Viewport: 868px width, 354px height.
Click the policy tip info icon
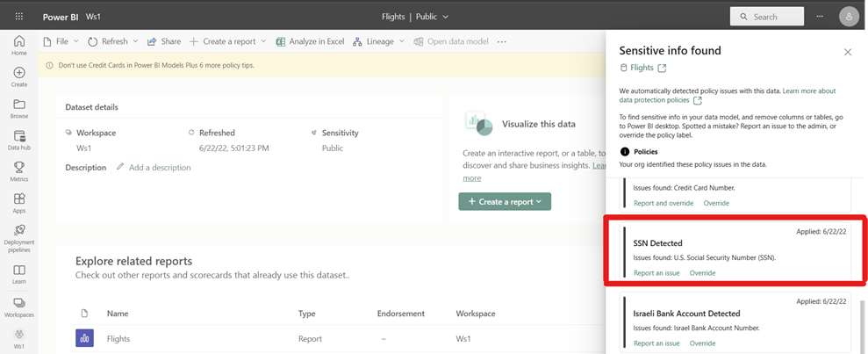click(x=50, y=65)
